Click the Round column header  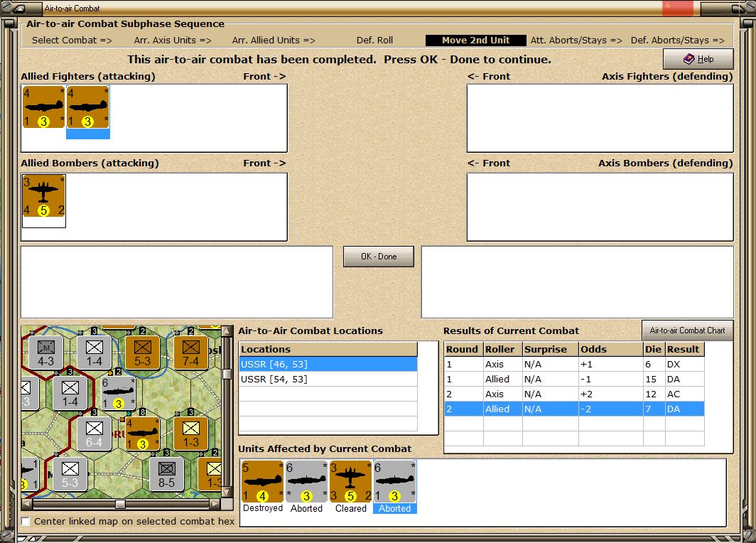pyautogui.click(x=463, y=349)
